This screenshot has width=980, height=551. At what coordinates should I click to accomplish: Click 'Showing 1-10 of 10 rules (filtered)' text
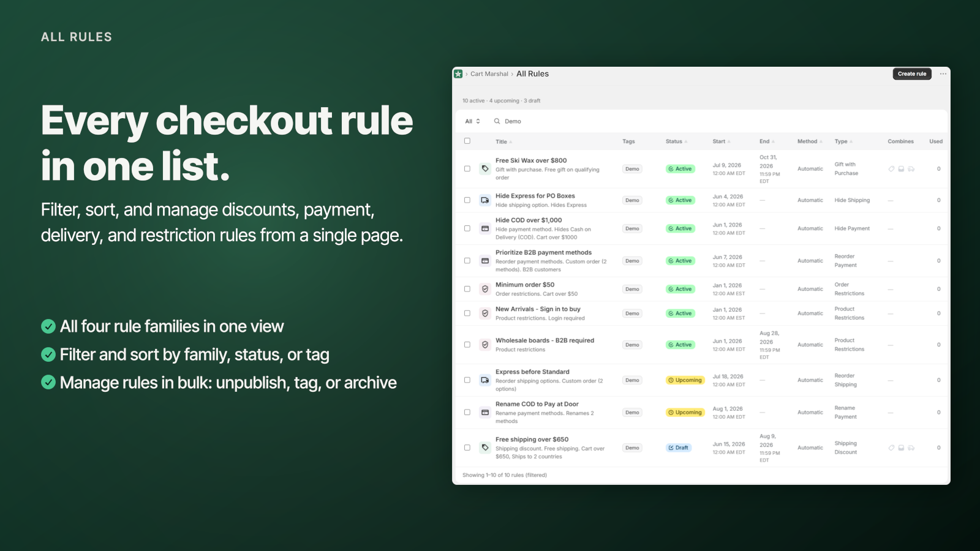pyautogui.click(x=504, y=475)
